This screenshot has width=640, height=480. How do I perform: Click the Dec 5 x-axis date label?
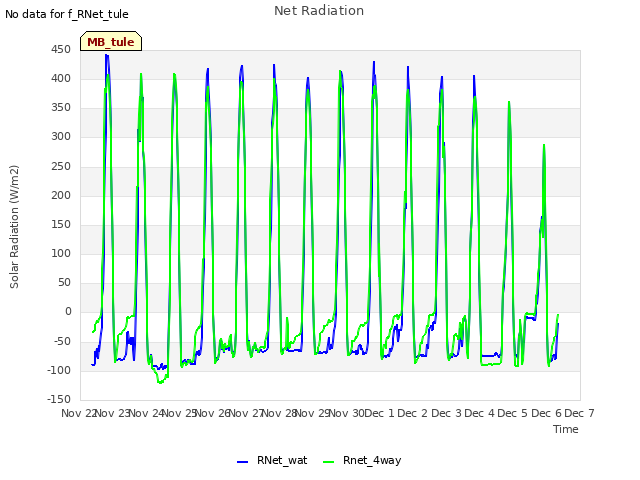(513, 413)
